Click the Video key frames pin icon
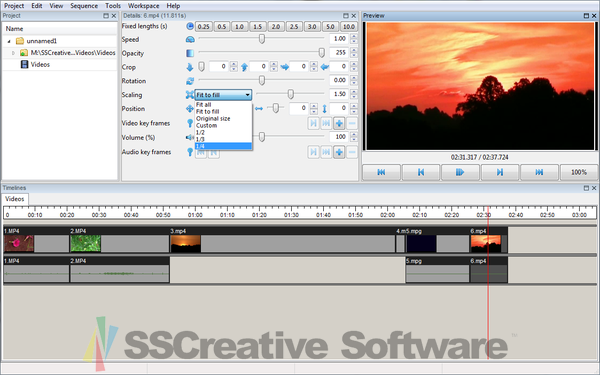Viewport: 600px width, 375px height. click(190, 123)
